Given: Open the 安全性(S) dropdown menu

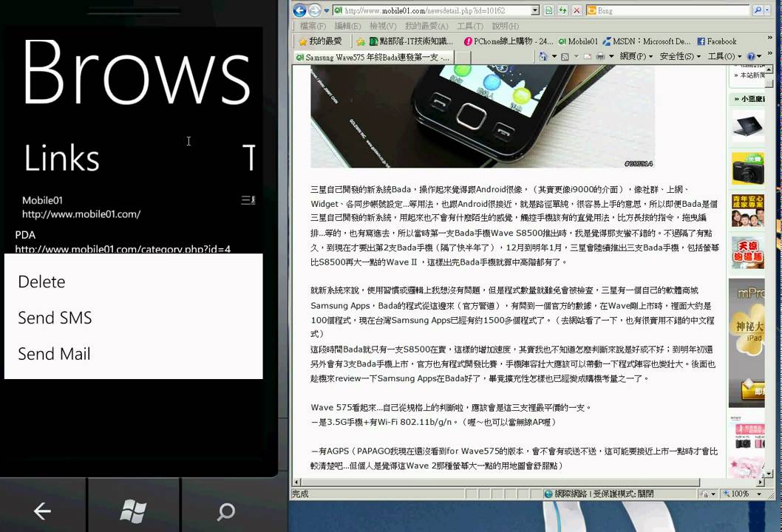Looking at the screenshot, I should [680, 56].
